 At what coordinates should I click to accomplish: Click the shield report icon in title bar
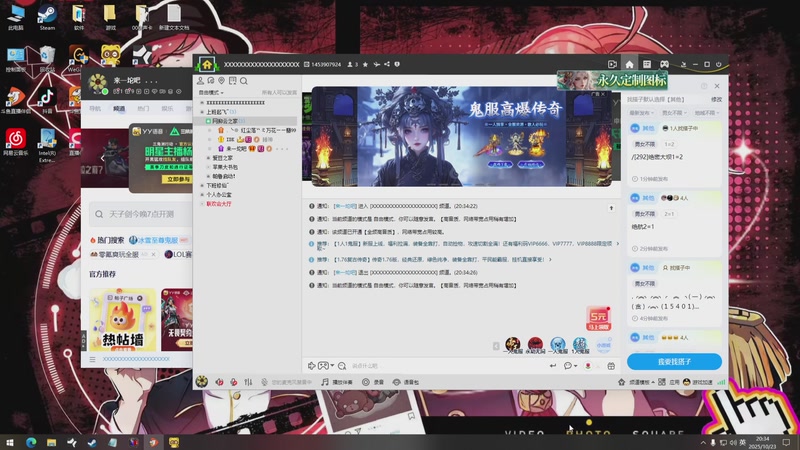tap(397, 64)
